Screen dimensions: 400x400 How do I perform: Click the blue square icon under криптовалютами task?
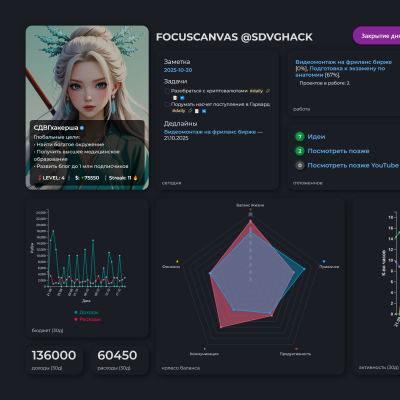tap(182, 98)
